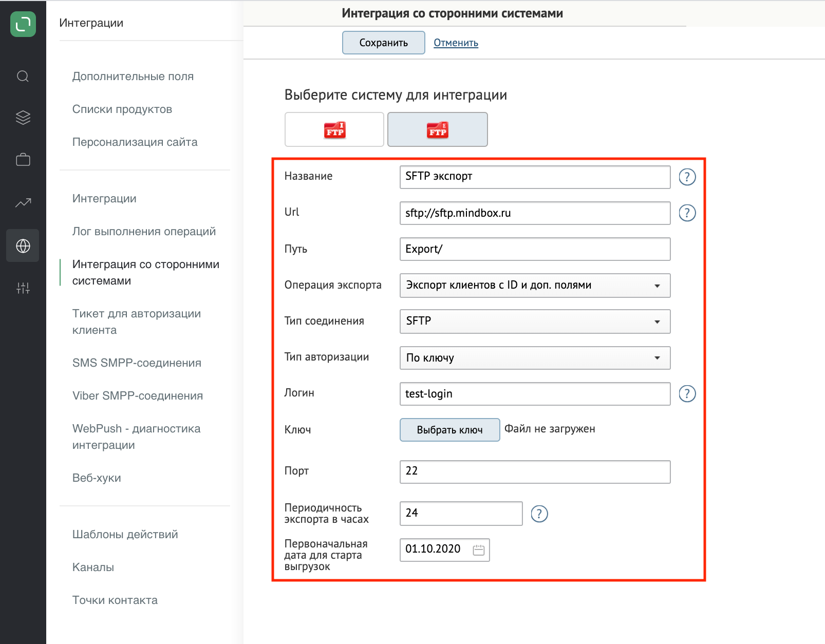Open the search icon in sidebar
This screenshot has width=825, height=644.
click(x=23, y=77)
